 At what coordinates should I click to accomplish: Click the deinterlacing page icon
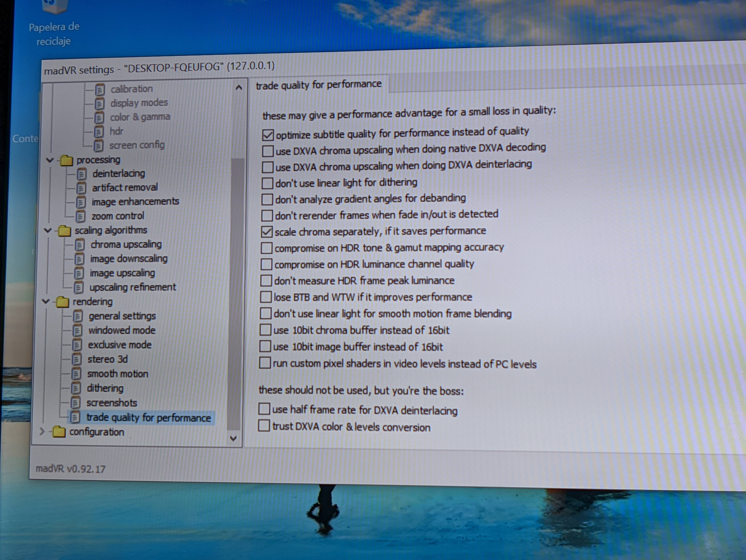tap(82, 174)
